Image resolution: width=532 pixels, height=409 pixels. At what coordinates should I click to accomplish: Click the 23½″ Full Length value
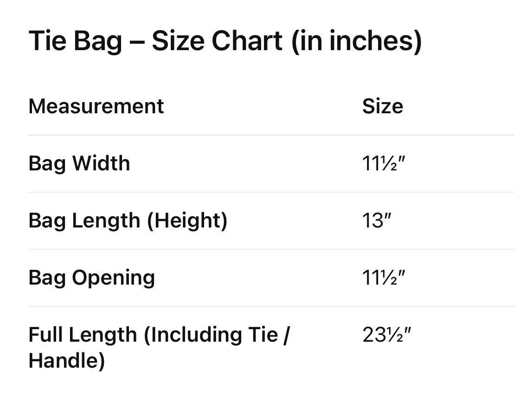point(387,335)
